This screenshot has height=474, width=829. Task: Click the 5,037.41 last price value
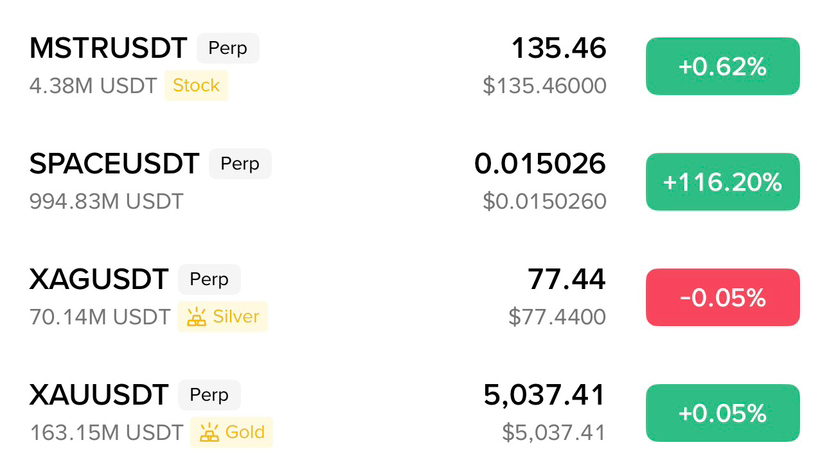(545, 394)
